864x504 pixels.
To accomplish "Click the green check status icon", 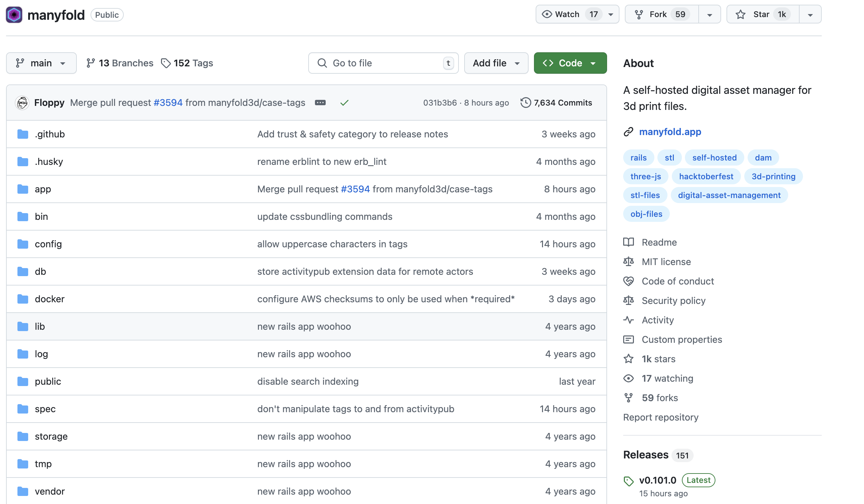I will coord(344,103).
